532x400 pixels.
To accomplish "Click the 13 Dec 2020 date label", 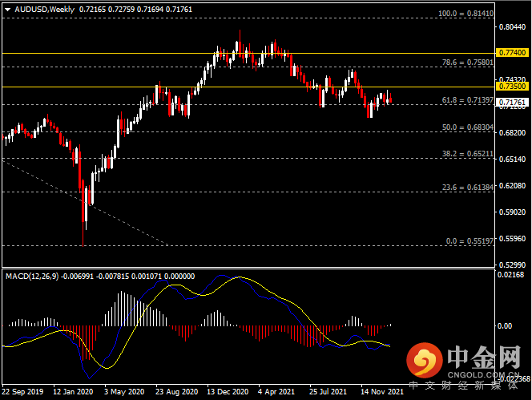I will tap(228, 392).
